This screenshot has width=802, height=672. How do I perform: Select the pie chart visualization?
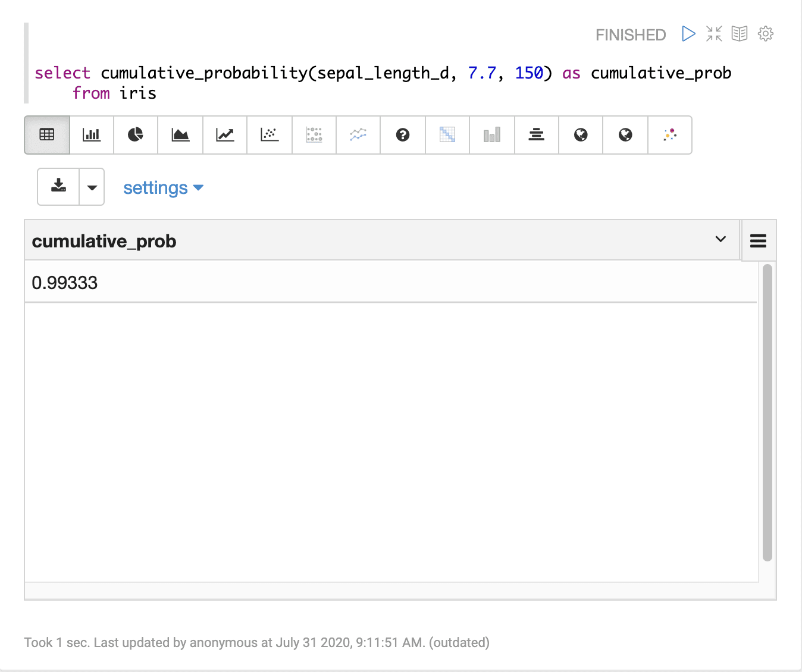(x=136, y=135)
